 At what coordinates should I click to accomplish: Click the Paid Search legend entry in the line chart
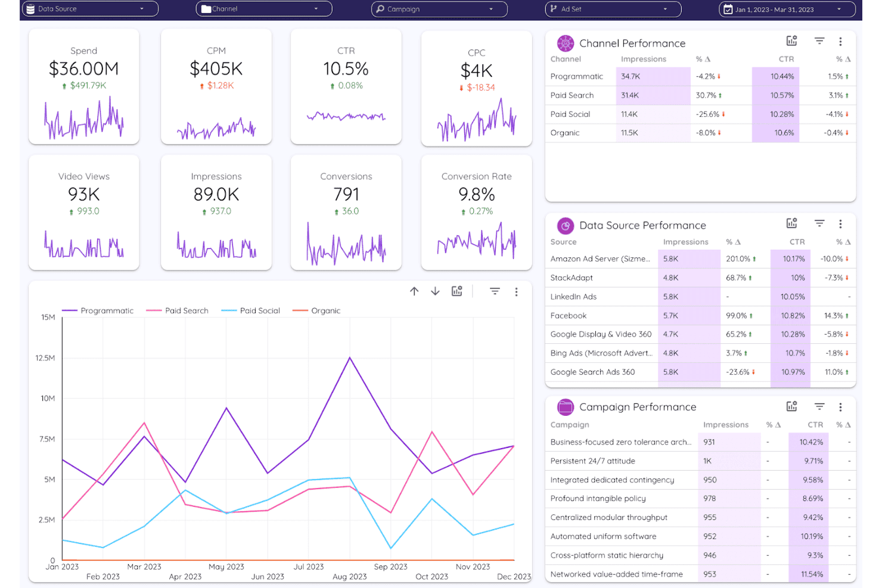178,310
